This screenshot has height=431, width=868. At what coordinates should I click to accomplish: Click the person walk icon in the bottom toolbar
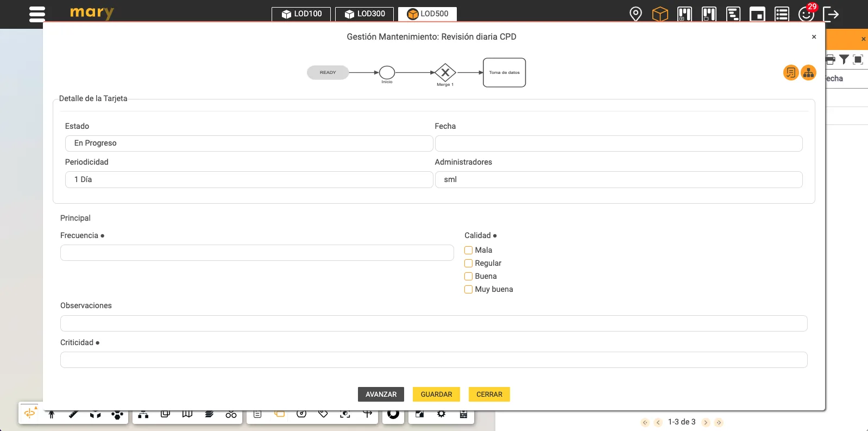click(x=52, y=415)
